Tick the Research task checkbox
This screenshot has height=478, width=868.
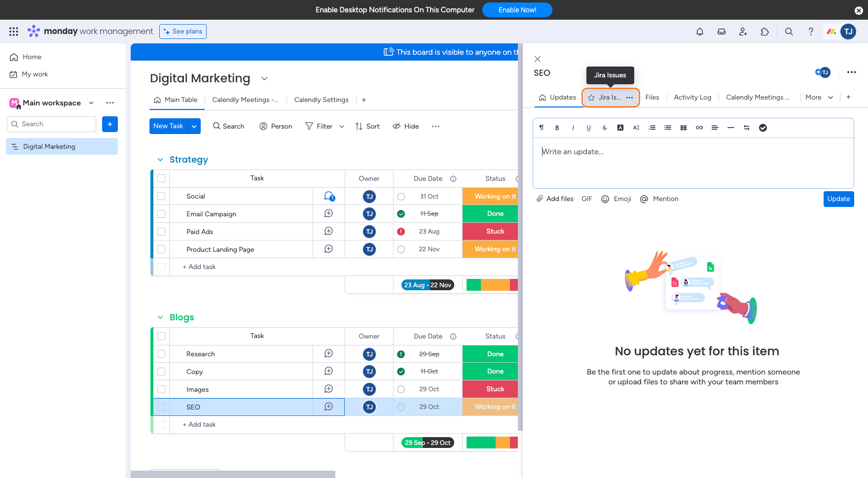point(161,354)
